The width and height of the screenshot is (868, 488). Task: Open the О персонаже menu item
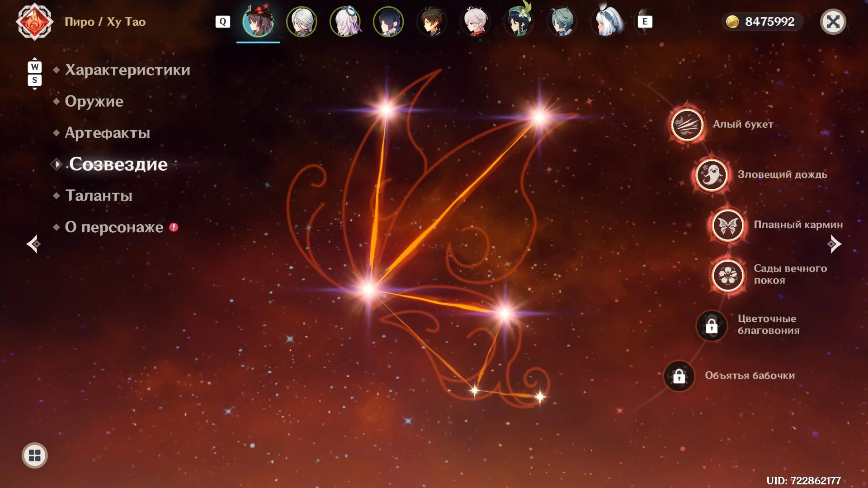tap(114, 227)
